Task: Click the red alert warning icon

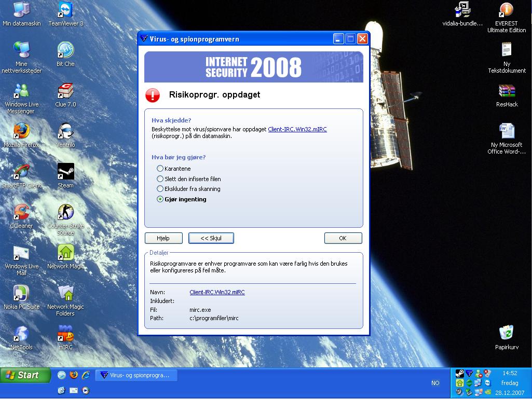Action: click(153, 95)
